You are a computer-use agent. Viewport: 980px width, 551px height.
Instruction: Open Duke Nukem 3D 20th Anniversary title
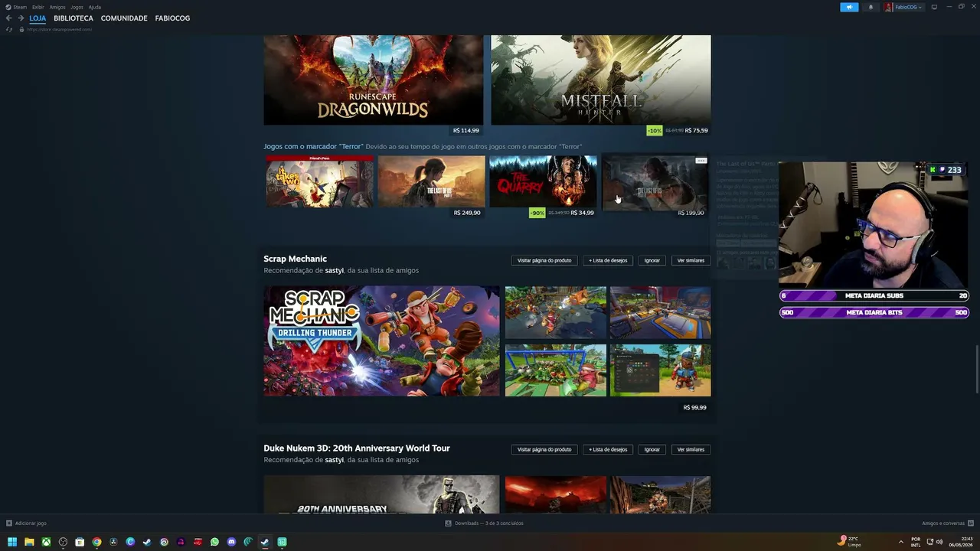coord(357,448)
